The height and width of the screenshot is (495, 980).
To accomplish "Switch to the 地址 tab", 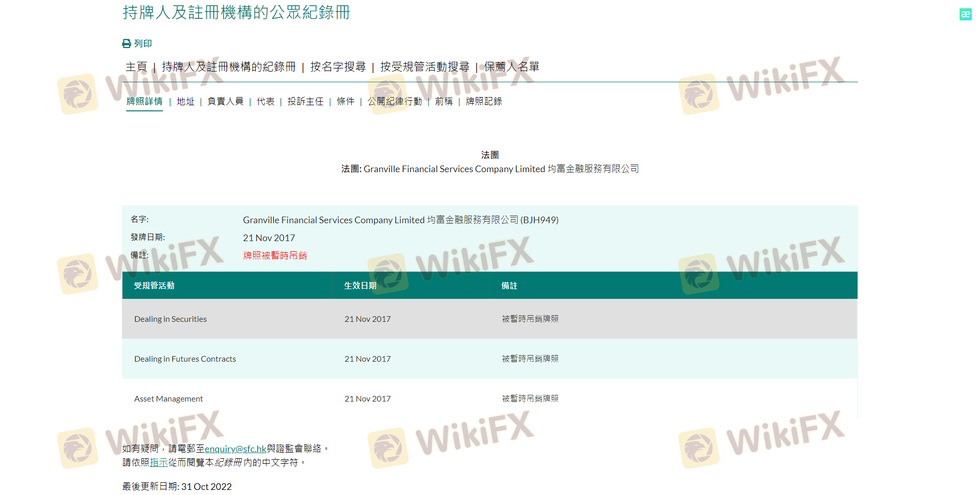I will click(185, 102).
